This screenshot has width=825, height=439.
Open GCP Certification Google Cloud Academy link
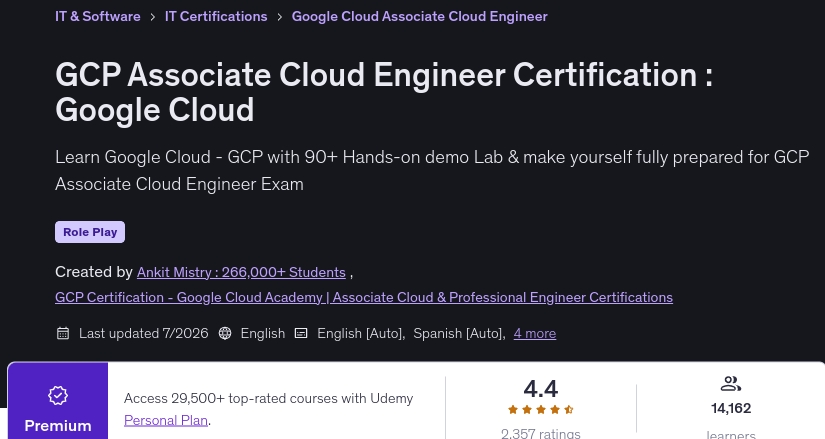pyautogui.click(x=364, y=297)
